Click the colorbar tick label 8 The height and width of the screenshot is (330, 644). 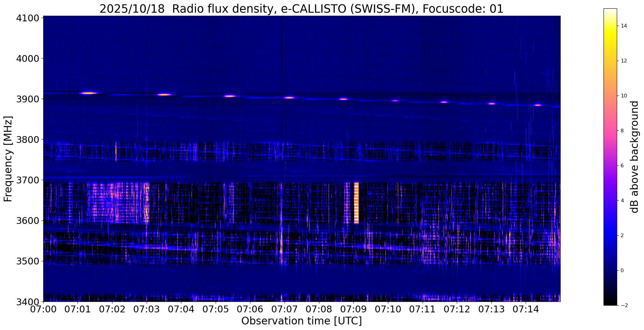622,131
